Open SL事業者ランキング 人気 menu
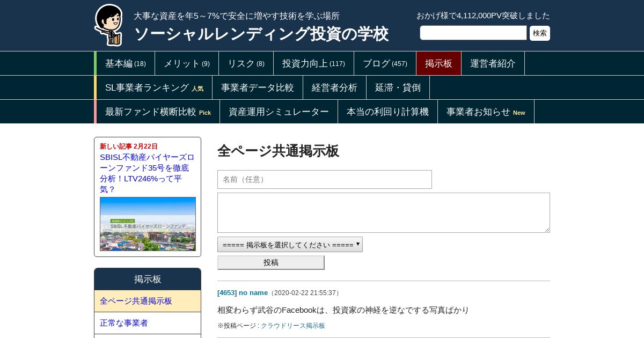This screenshot has width=644, height=338. 154,87
